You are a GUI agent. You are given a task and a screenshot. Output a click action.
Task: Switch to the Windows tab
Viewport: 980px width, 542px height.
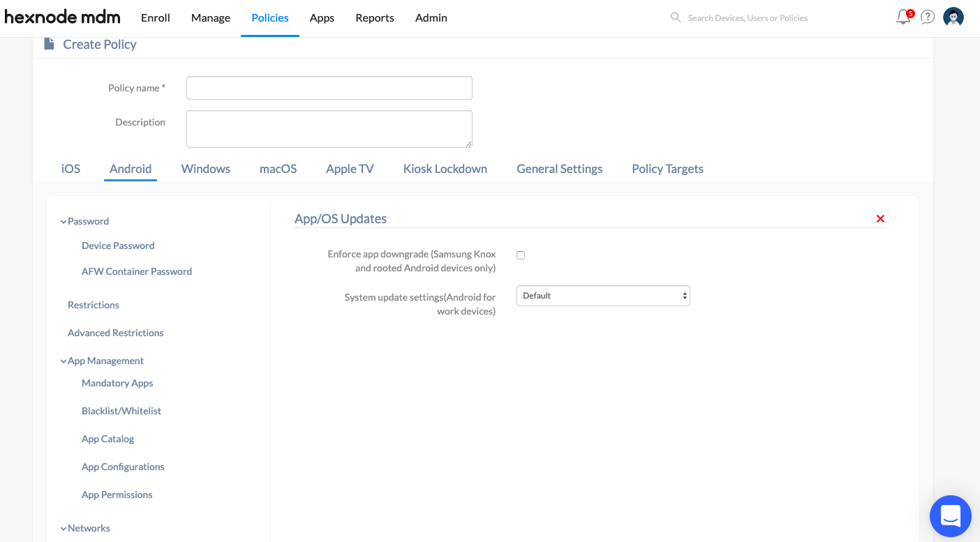point(206,169)
